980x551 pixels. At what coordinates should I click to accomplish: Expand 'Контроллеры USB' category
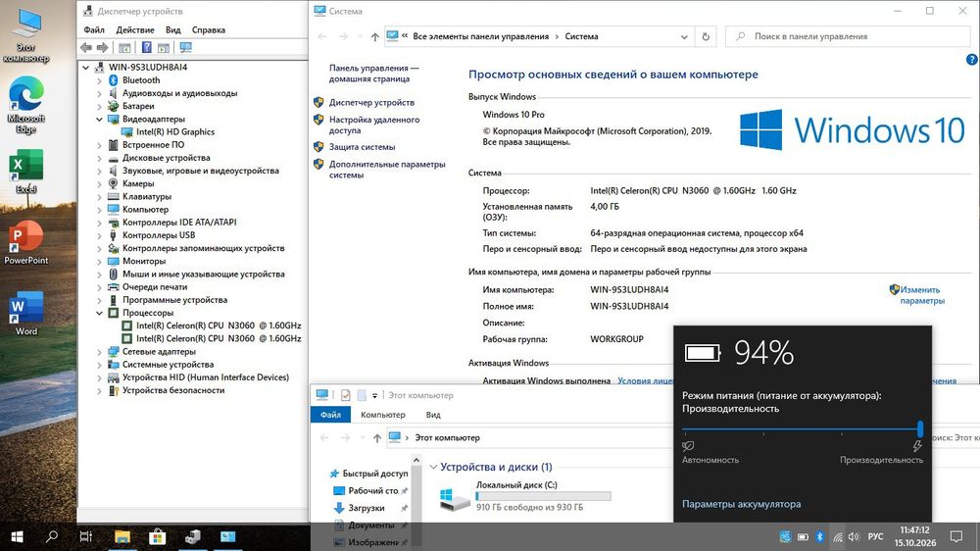click(x=99, y=235)
